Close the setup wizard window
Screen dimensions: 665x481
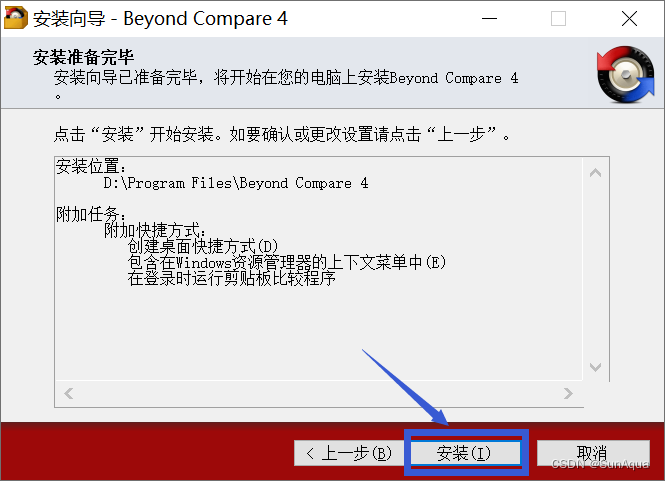pyautogui.click(x=629, y=19)
